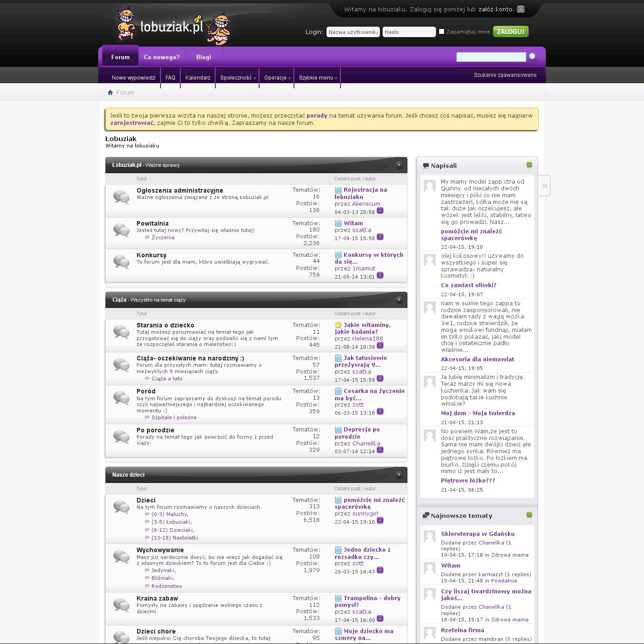This screenshot has height=644, width=644.
Task: Open the Szybkie menu dropdown
Action: (x=318, y=78)
